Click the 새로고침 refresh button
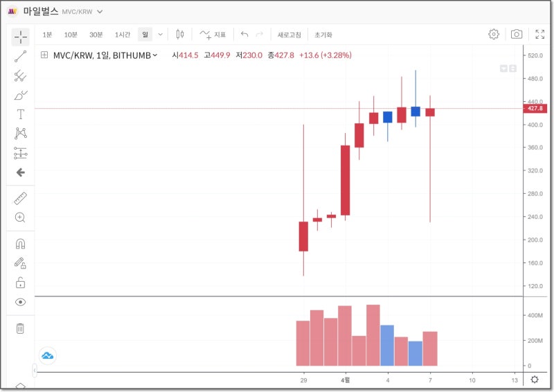This screenshot has height=392, width=554. (289, 35)
